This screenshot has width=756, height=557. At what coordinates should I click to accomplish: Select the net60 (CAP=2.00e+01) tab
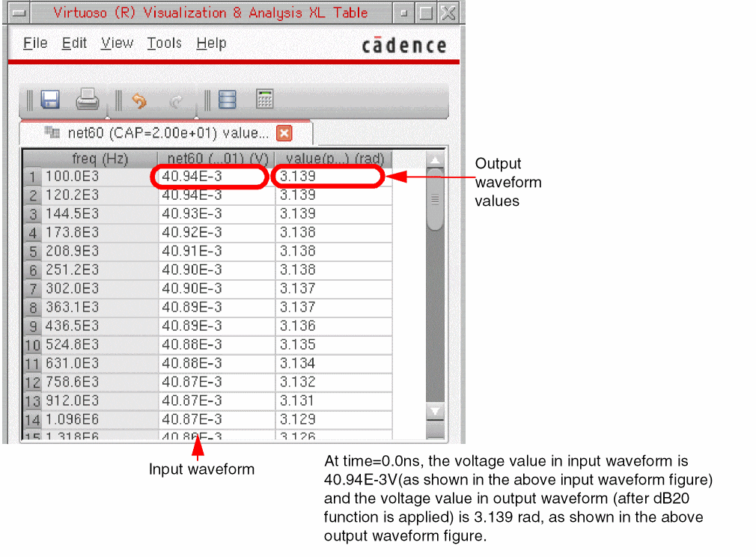pos(166,133)
